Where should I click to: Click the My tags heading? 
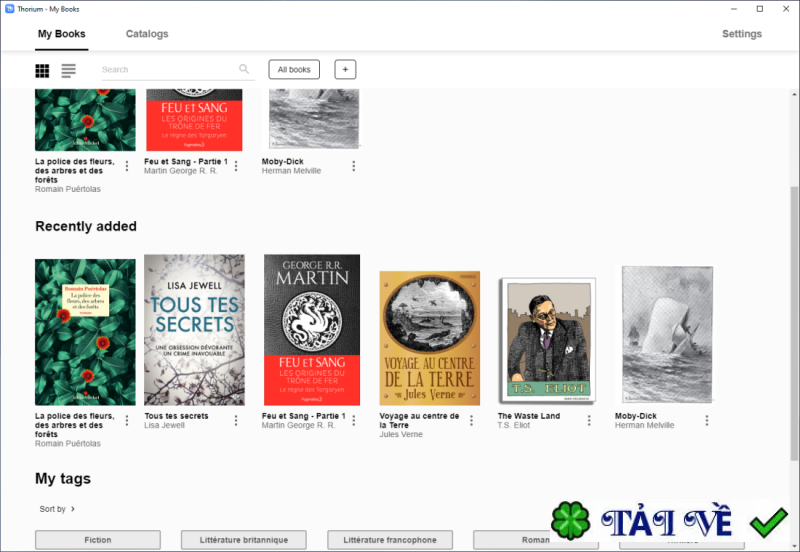pyautogui.click(x=63, y=479)
